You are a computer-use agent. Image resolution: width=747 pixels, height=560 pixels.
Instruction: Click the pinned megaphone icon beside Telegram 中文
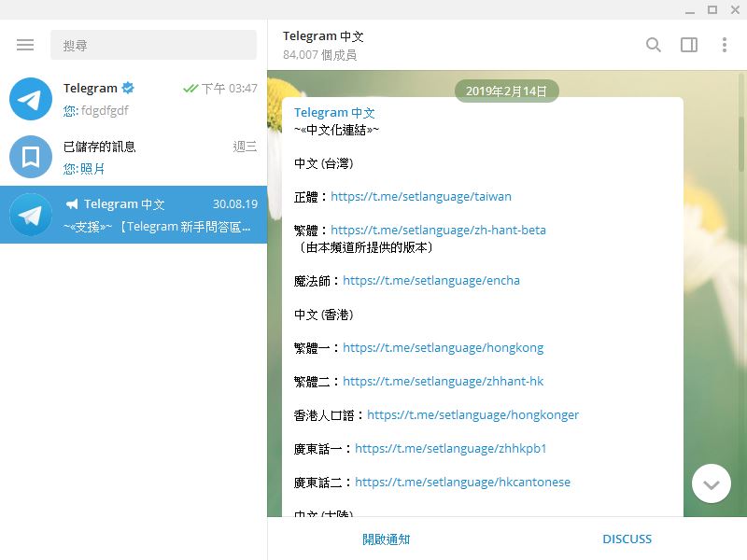coord(75,203)
